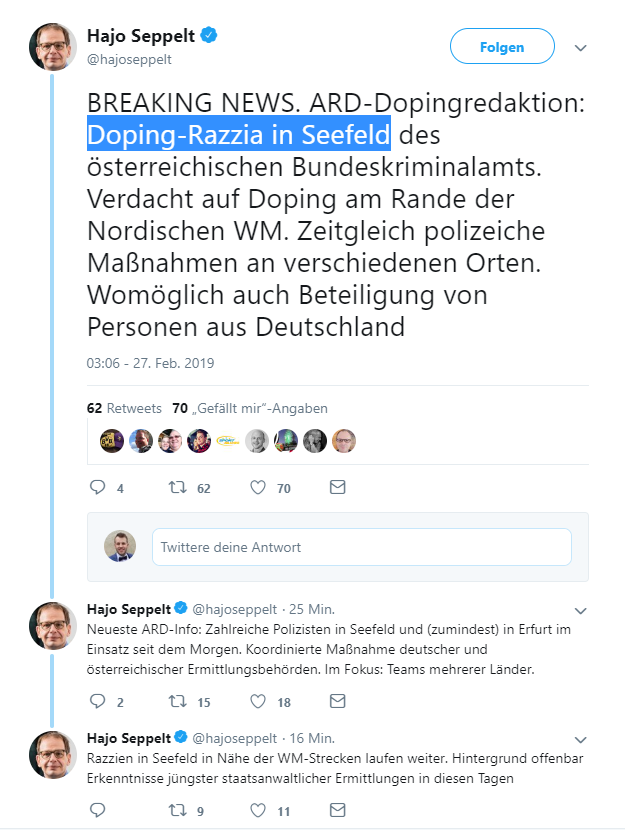Screen dimensions: 625x830
Task: Open the 70 „Gefällt mir"-Angaben list
Action: pos(250,408)
